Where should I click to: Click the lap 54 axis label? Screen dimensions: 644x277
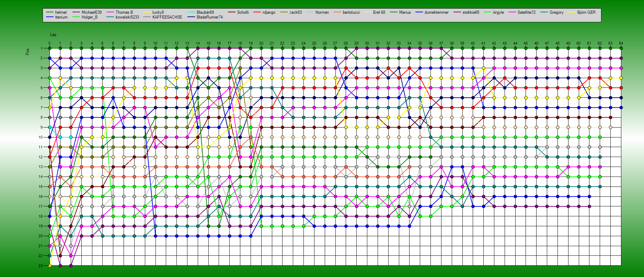click(621, 43)
